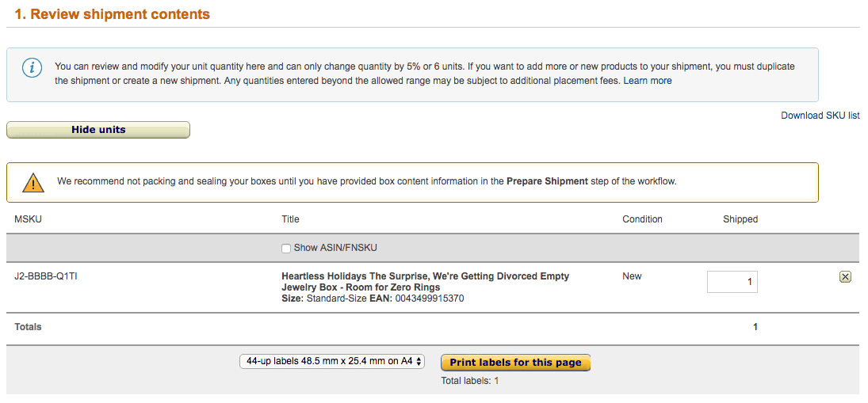The height and width of the screenshot is (403, 868).
Task: Click the Condition column header
Action: click(x=642, y=219)
